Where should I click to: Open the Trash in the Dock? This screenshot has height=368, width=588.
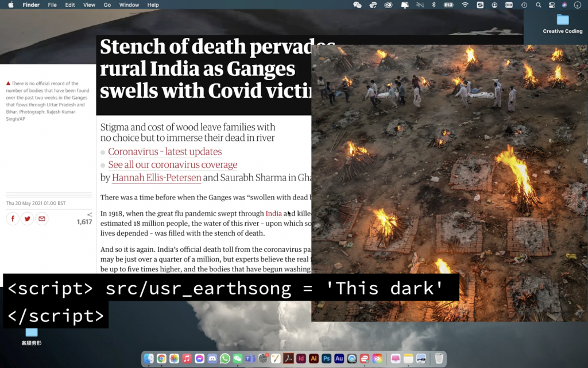pos(439,359)
